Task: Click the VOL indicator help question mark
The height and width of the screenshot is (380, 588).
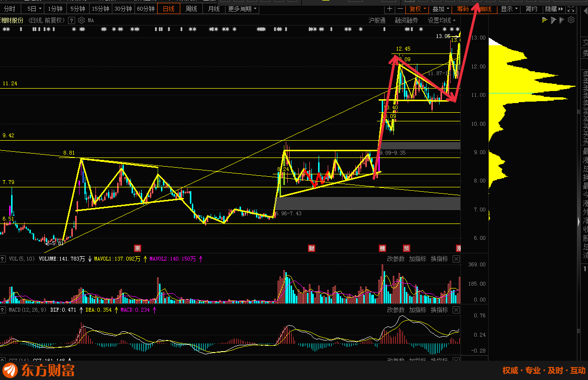Action: pyautogui.click(x=3, y=259)
